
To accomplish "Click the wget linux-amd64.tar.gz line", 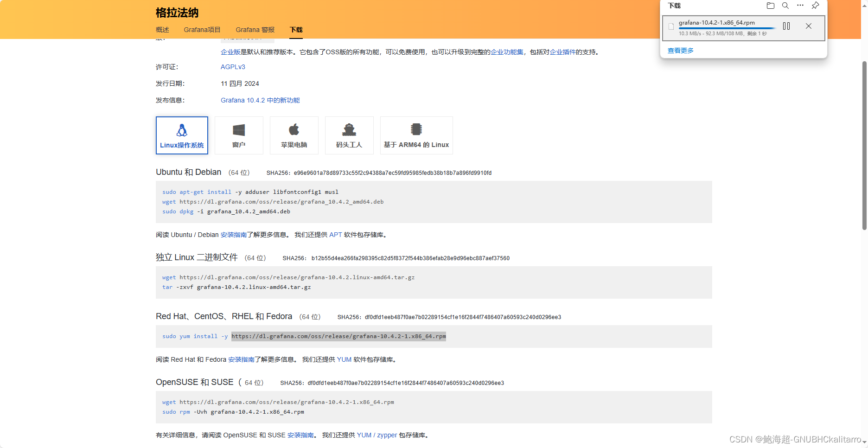I will pos(288,277).
